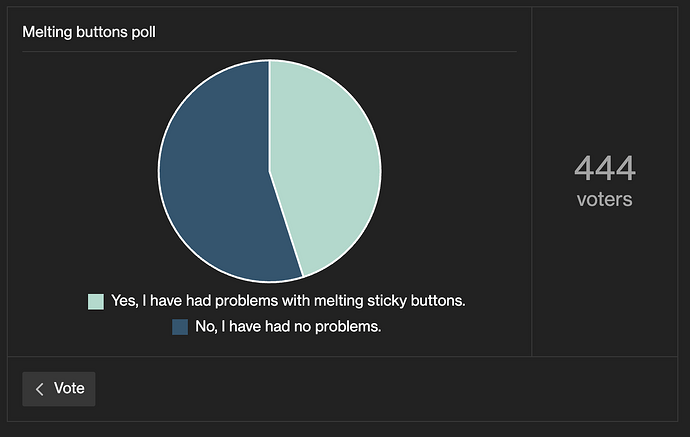
Task: Click the light green legend swatch
Action: coord(96,301)
